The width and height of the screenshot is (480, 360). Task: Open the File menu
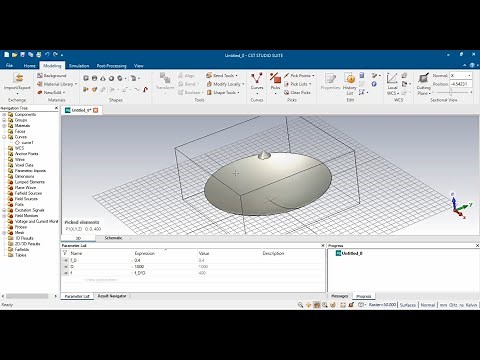coord(9,66)
